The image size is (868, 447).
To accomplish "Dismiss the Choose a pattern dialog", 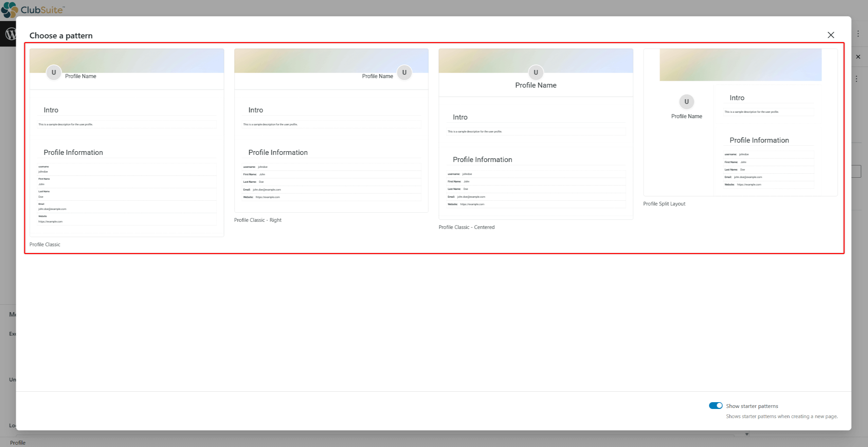I will click(831, 35).
